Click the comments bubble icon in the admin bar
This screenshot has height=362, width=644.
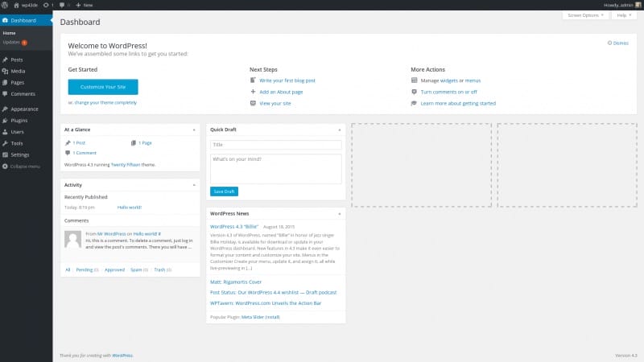pyautogui.click(x=62, y=5)
